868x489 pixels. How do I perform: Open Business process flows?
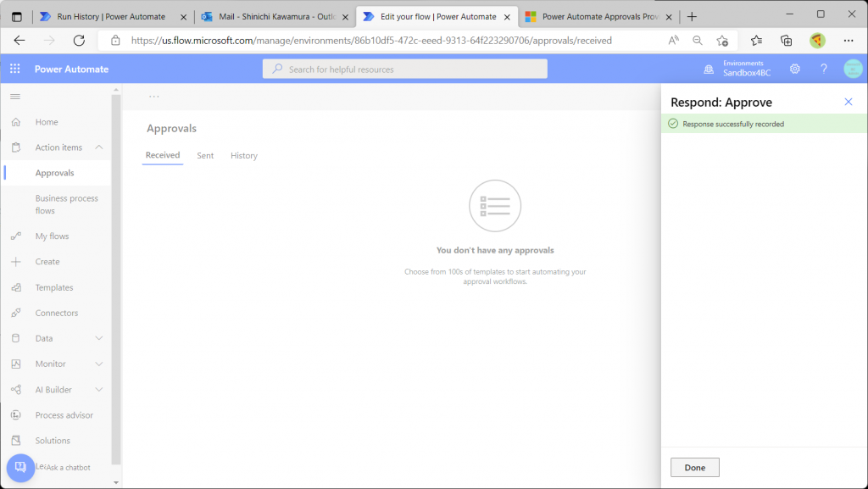pos(66,204)
